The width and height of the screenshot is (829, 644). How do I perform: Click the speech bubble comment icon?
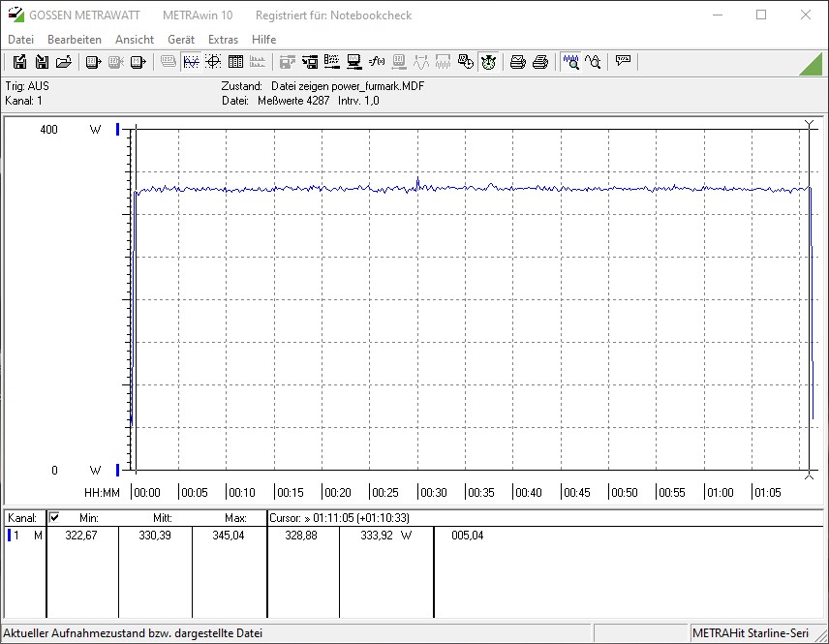click(623, 62)
